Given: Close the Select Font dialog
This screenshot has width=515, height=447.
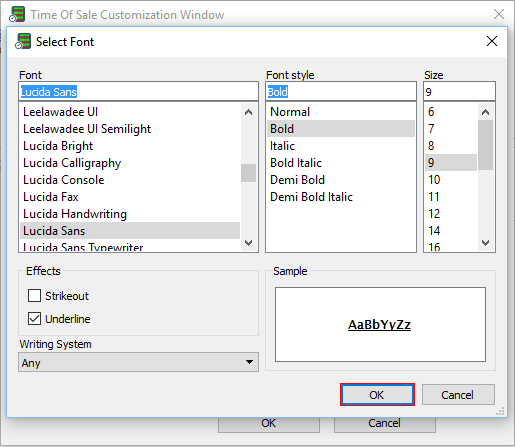Looking at the screenshot, I should [492, 41].
